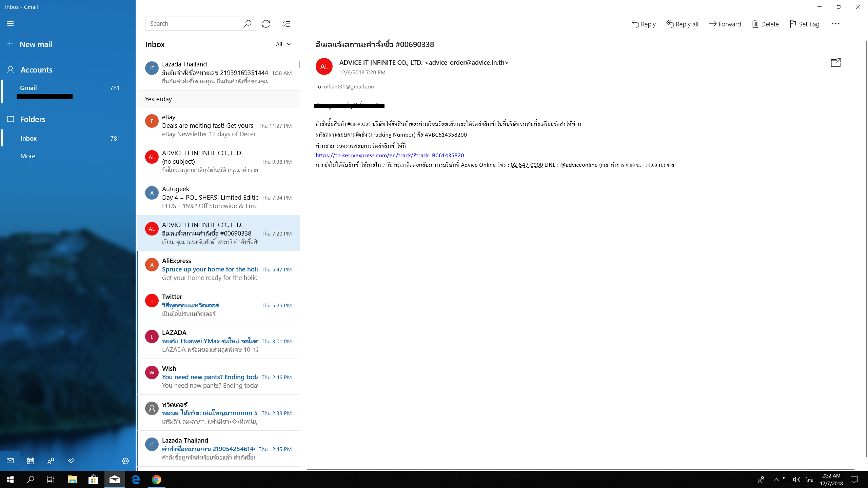Click the search magnifier icon
868x488 pixels.
[247, 24]
